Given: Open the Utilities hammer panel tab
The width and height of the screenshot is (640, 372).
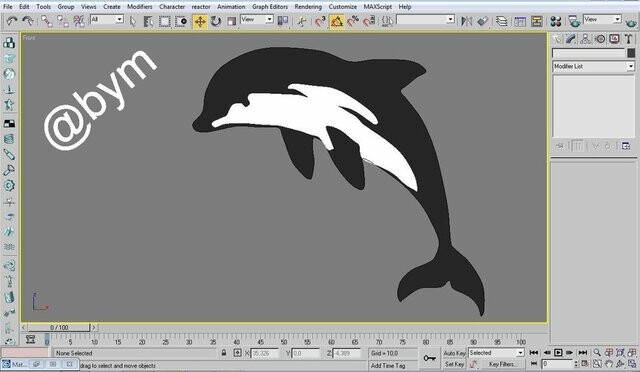Looking at the screenshot, I should pos(629,39).
